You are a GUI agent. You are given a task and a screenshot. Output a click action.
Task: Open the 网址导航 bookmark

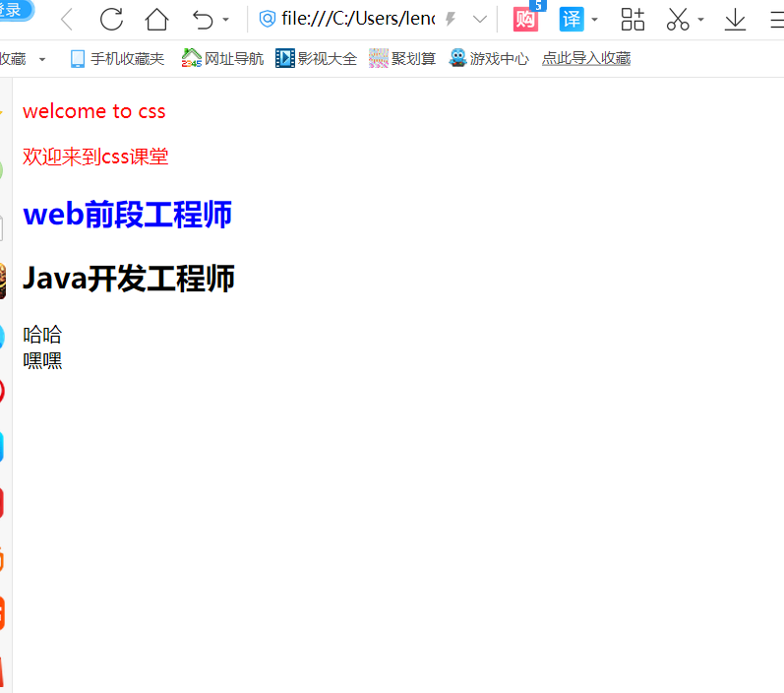pos(222,58)
